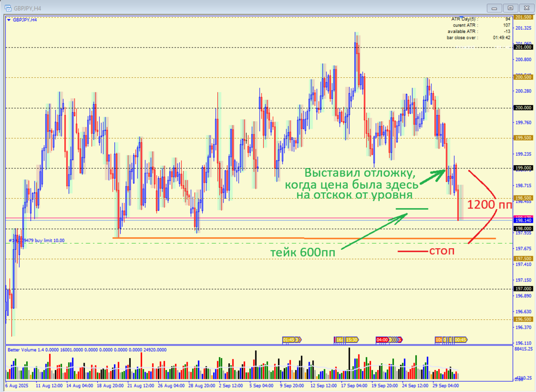Image resolution: width=536 pixels, height=392 pixels.
Task: Click the 88415.25 volume scale value
Action: (x=523, y=349)
